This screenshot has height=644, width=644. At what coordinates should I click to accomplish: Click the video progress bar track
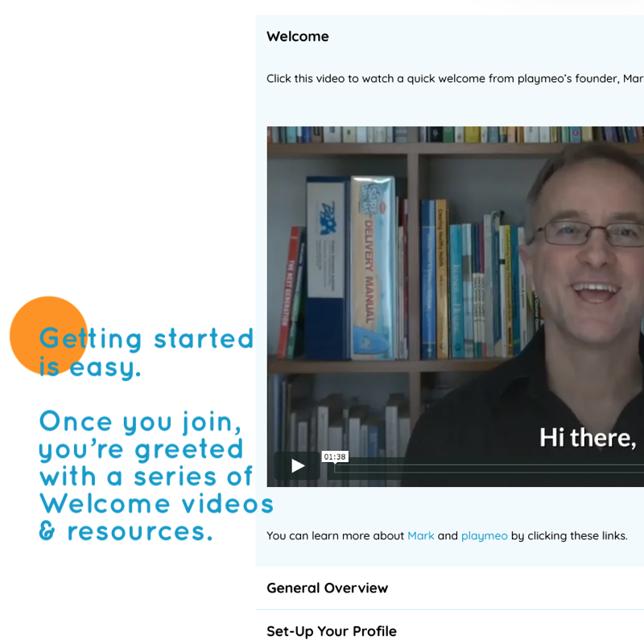489,469
